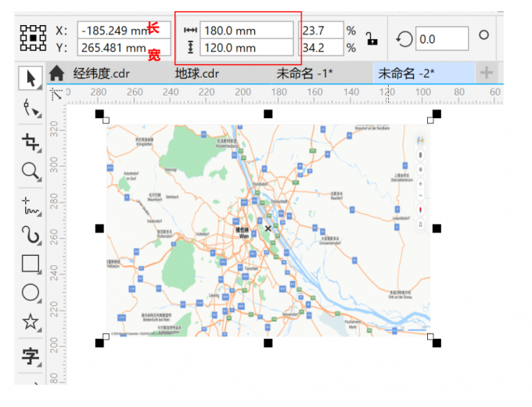Click the Y position field
Viewport: 532px width, 407px height.
[124, 48]
